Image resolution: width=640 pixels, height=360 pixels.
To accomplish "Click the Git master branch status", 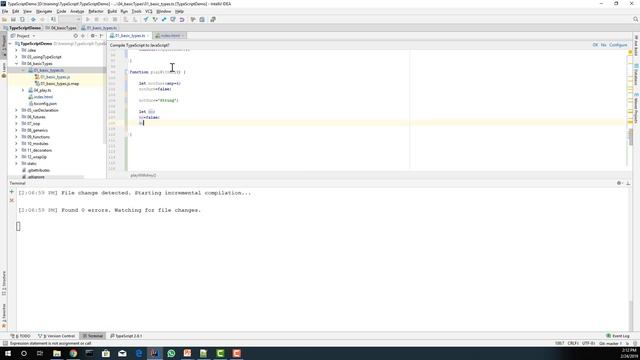I will coord(610,344).
